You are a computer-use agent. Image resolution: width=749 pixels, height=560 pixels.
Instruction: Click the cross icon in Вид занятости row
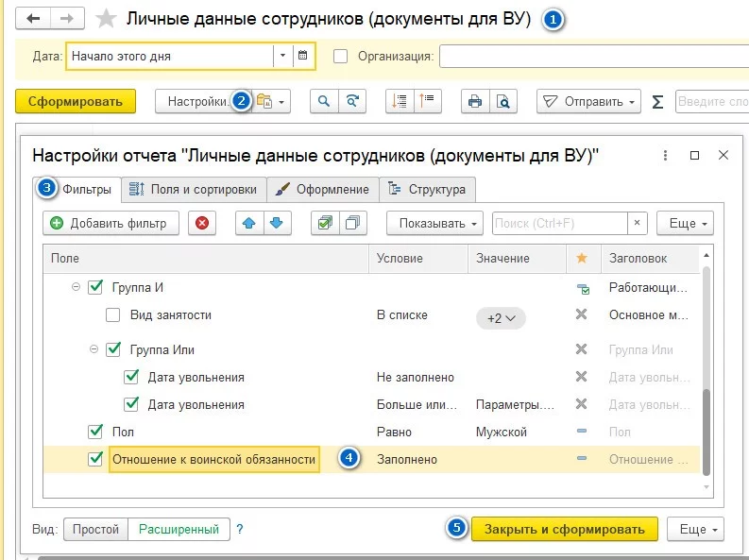click(581, 314)
